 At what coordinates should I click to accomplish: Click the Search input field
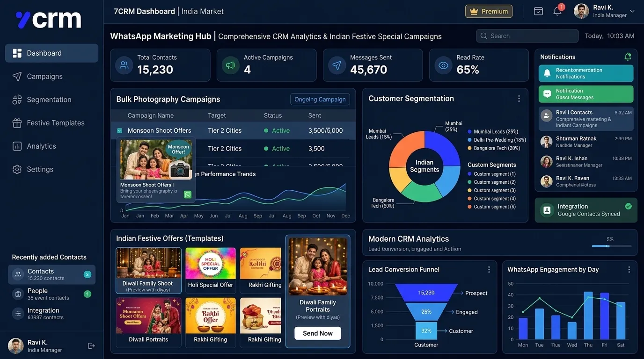527,36
